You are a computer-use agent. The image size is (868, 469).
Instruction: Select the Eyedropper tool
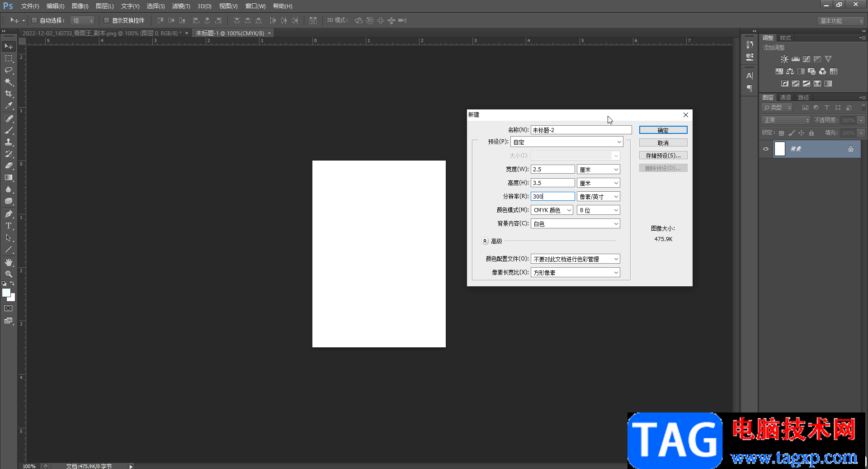pyautogui.click(x=9, y=105)
